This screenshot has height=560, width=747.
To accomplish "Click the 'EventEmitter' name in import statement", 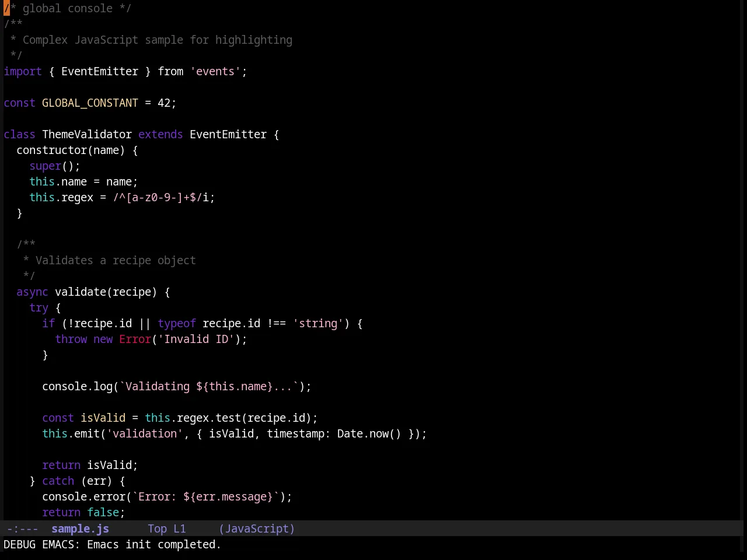I will click(x=100, y=71).
